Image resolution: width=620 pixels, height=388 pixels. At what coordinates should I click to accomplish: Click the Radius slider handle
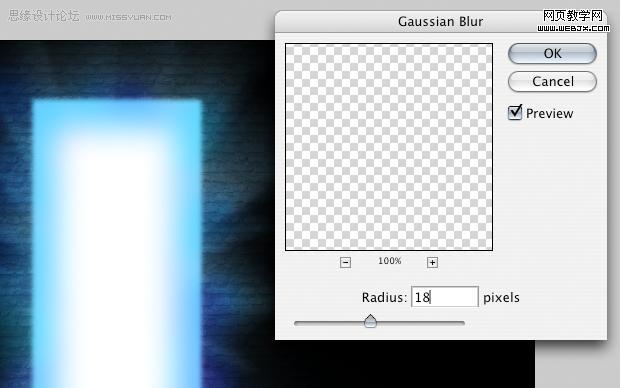(x=370, y=321)
